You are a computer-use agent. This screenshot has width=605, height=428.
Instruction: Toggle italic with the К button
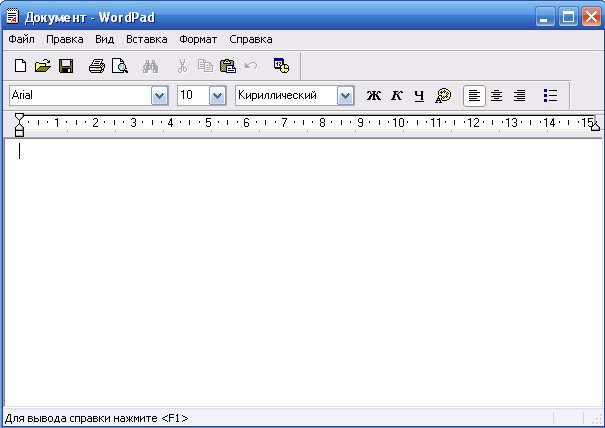397,95
